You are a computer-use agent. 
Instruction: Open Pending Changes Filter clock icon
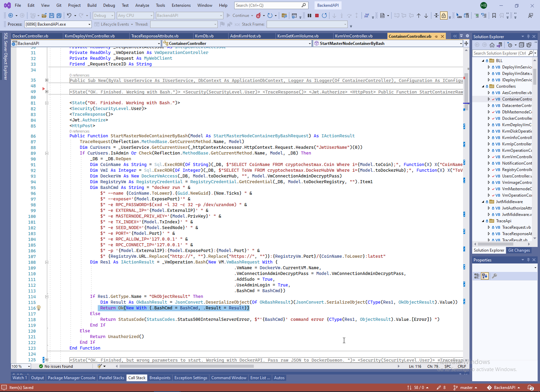click(x=510, y=45)
